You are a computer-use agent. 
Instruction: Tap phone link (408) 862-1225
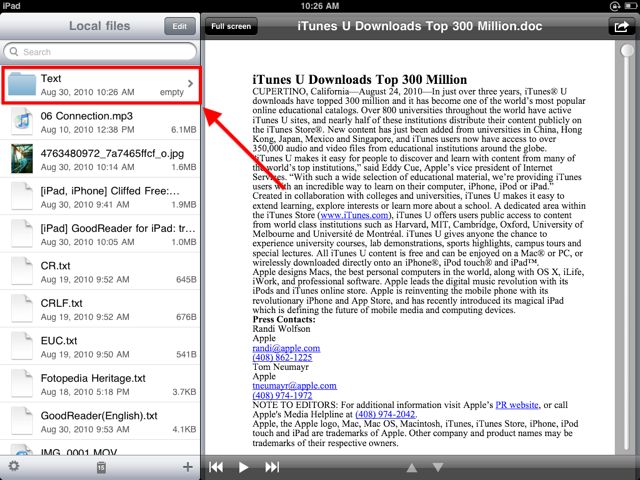282,358
